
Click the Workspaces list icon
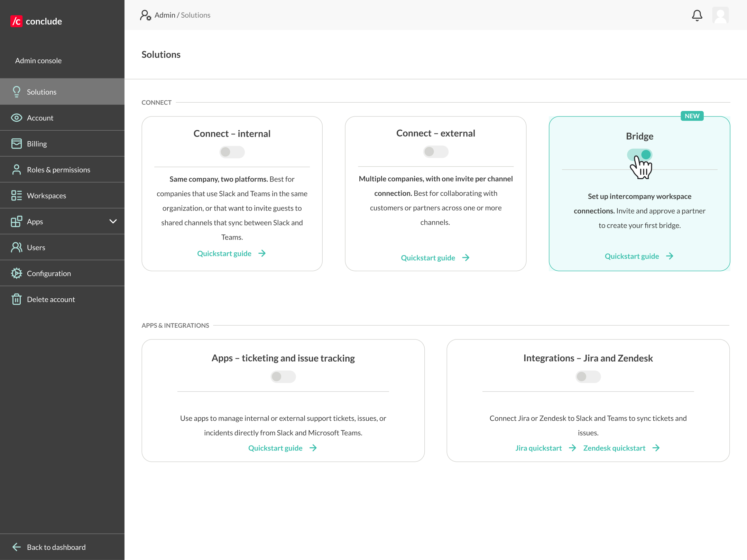(16, 196)
